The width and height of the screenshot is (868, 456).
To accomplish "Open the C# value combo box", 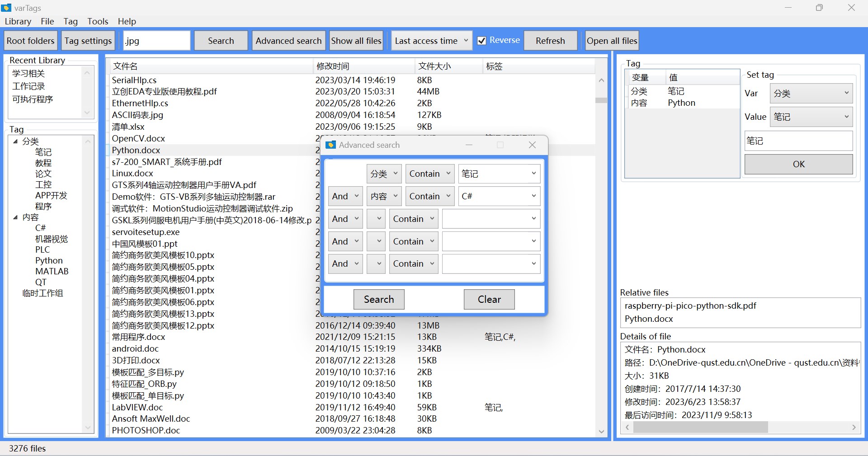I will tap(499, 196).
